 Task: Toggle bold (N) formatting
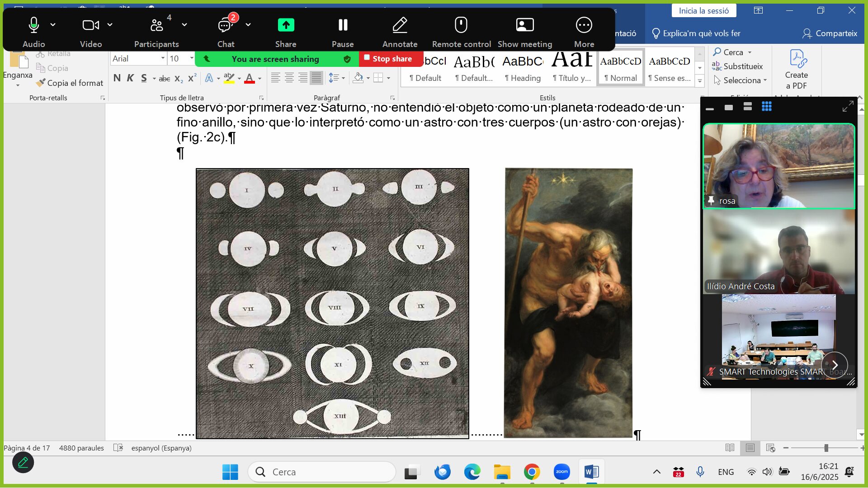pyautogui.click(x=117, y=78)
